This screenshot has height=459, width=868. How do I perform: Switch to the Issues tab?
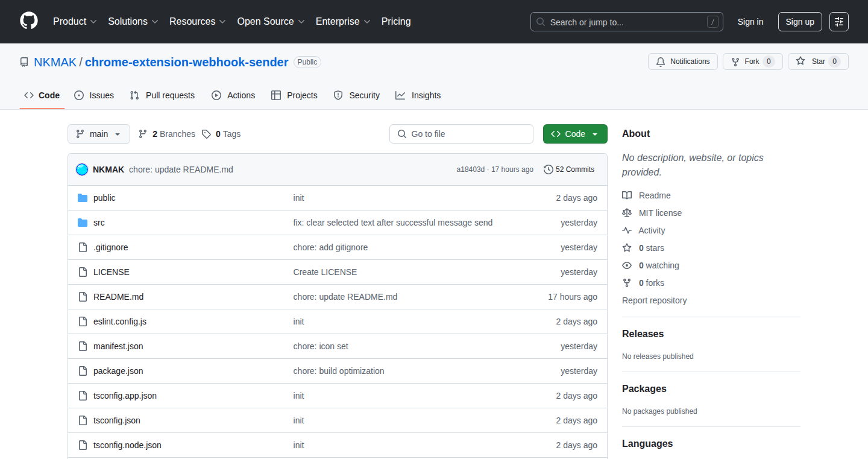[x=94, y=95]
